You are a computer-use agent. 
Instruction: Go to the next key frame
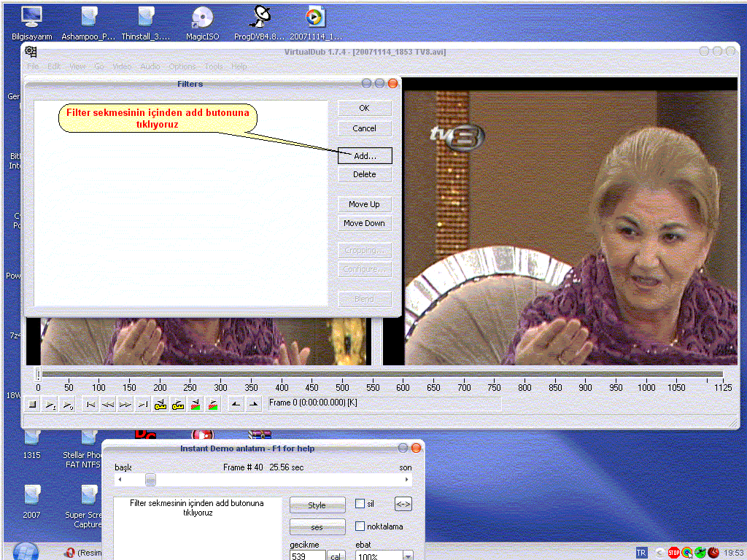click(x=178, y=405)
